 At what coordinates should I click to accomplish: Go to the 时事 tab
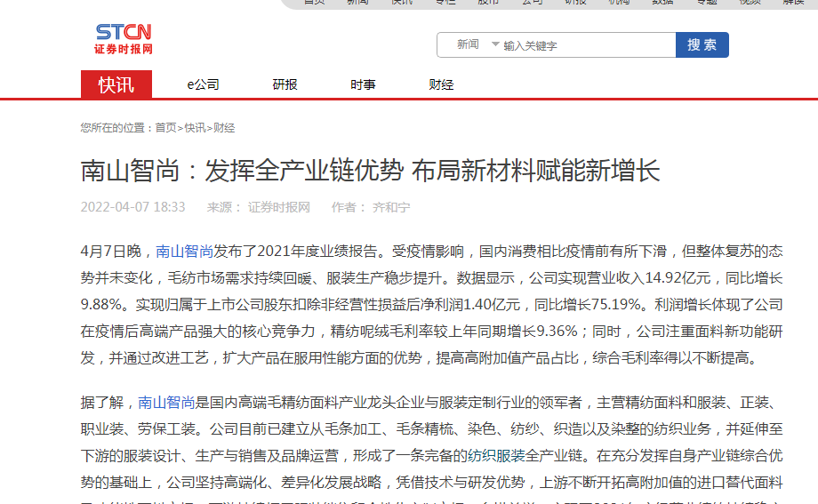click(363, 85)
